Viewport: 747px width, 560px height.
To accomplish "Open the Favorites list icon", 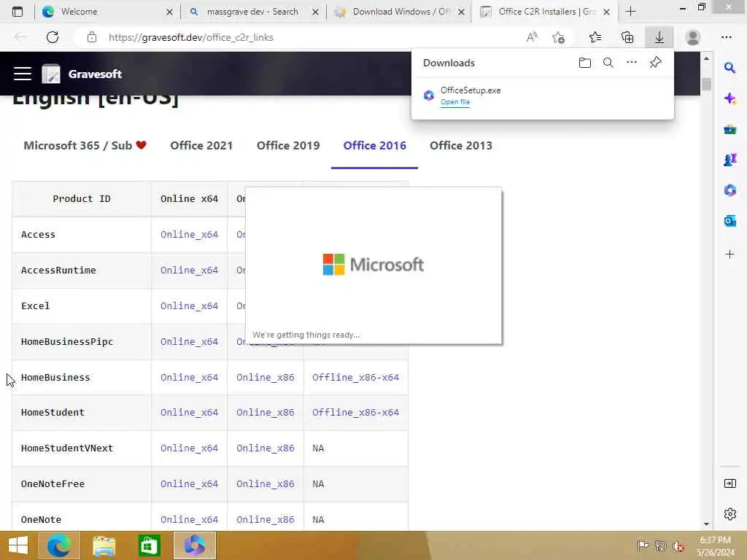I will coord(595,37).
